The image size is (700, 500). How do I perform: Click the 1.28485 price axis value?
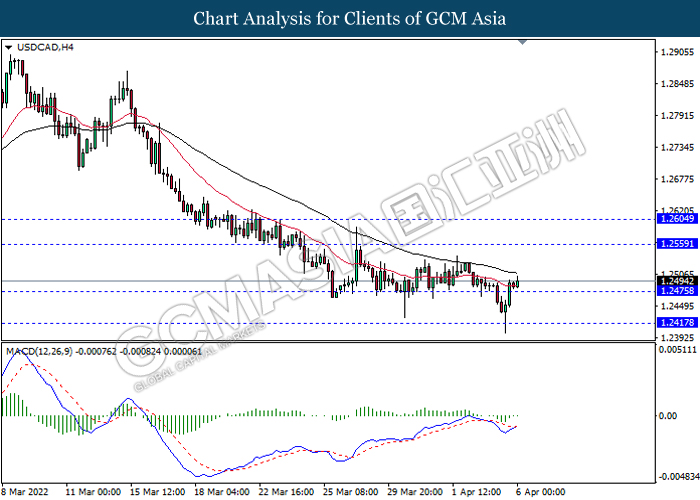click(678, 84)
